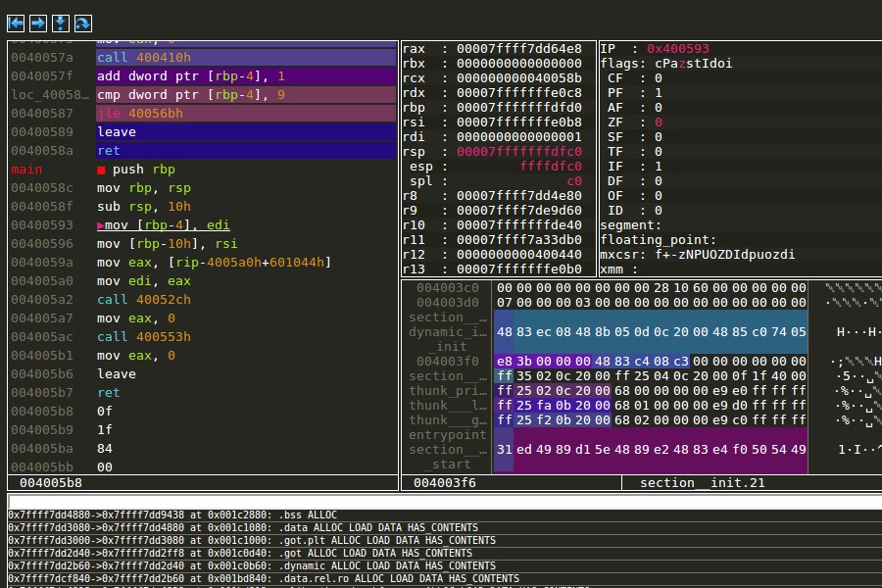Follow the 'call 400553h' instruction
This screenshot has height=588, width=882.
[143, 336]
